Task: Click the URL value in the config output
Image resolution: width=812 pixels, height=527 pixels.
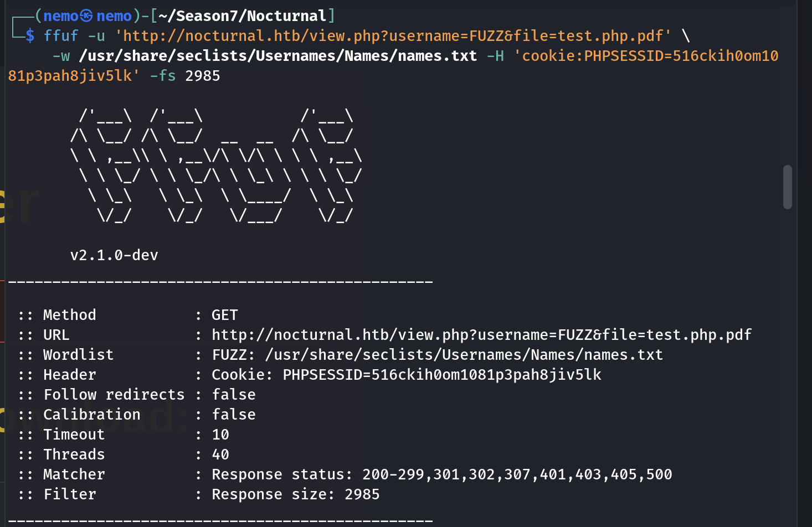Action: [481, 335]
